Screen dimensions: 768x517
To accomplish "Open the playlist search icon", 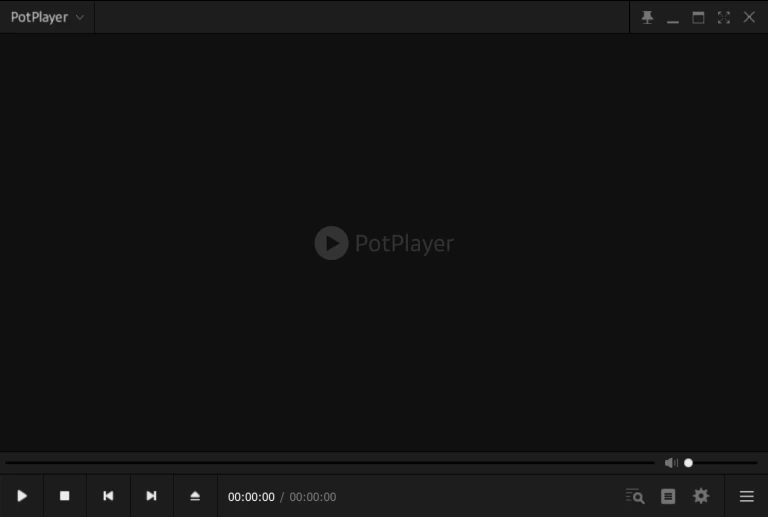I will pyautogui.click(x=635, y=496).
